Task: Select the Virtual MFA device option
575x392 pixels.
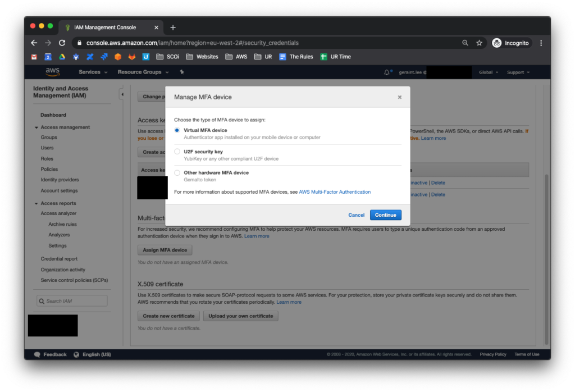Action: click(177, 130)
